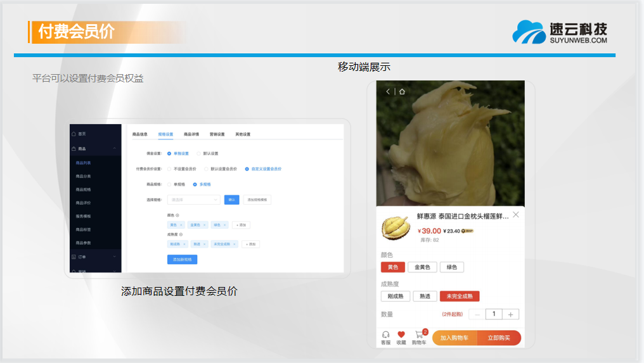644x363 pixels.
Task: Open the 营销设置 tab
Action: [217, 134]
